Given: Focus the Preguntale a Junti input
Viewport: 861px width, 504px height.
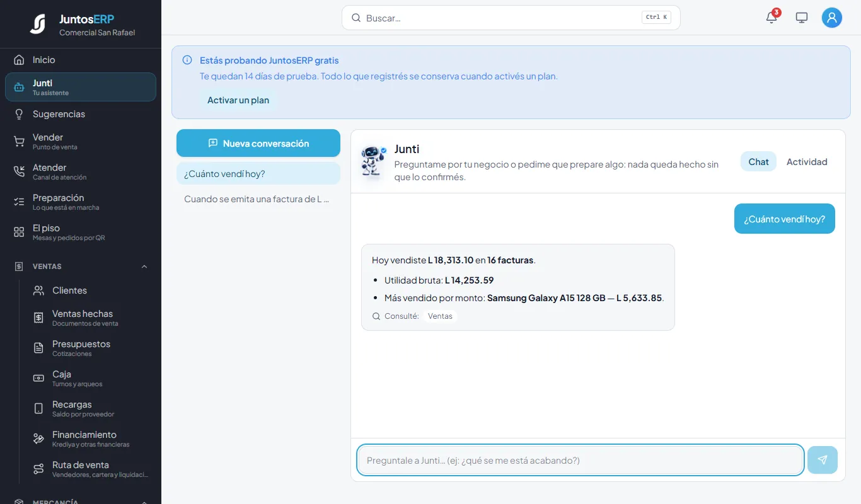Looking at the screenshot, I should click(x=580, y=460).
